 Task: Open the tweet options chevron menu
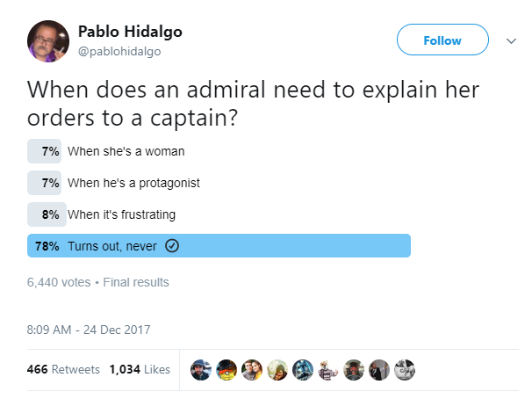pyautogui.click(x=511, y=40)
